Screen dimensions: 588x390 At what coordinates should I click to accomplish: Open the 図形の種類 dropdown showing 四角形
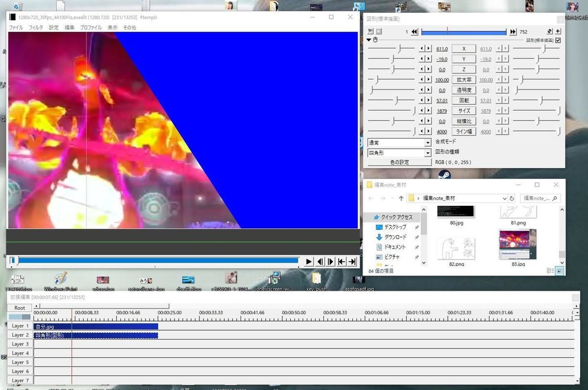click(399, 153)
